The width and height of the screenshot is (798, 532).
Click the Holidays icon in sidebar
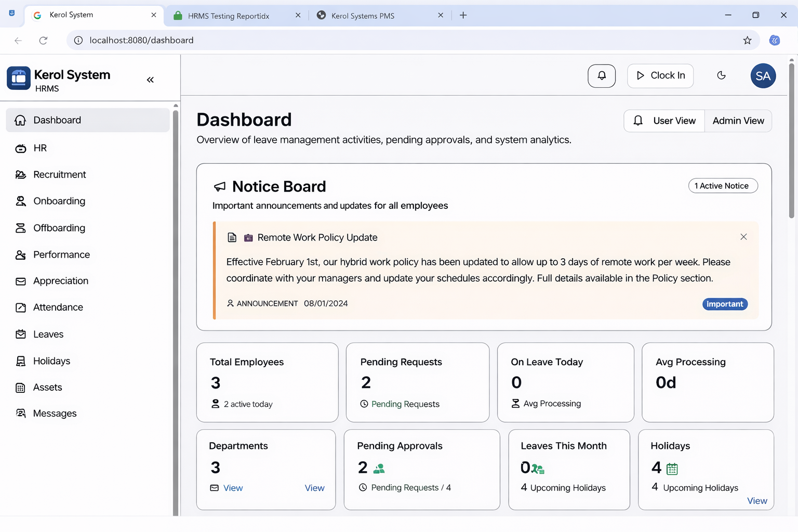point(21,361)
